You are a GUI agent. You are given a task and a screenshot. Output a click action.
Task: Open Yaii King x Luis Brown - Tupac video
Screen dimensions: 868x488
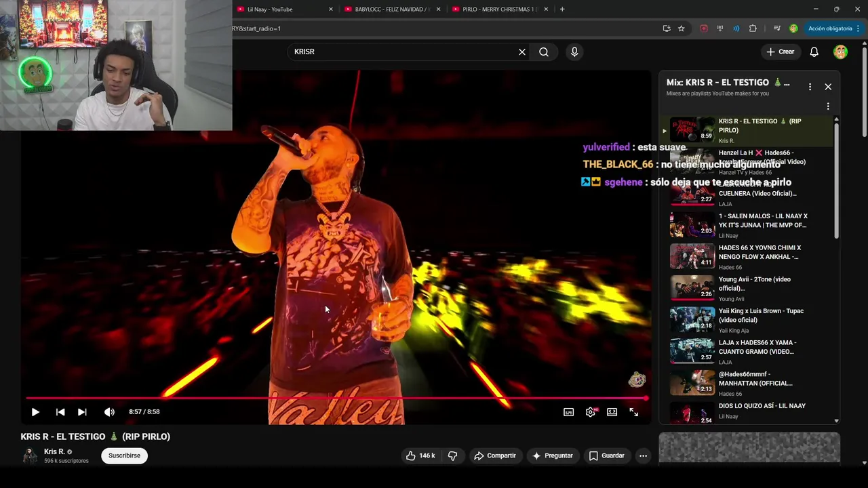pyautogui.click(x=748, y=320)
